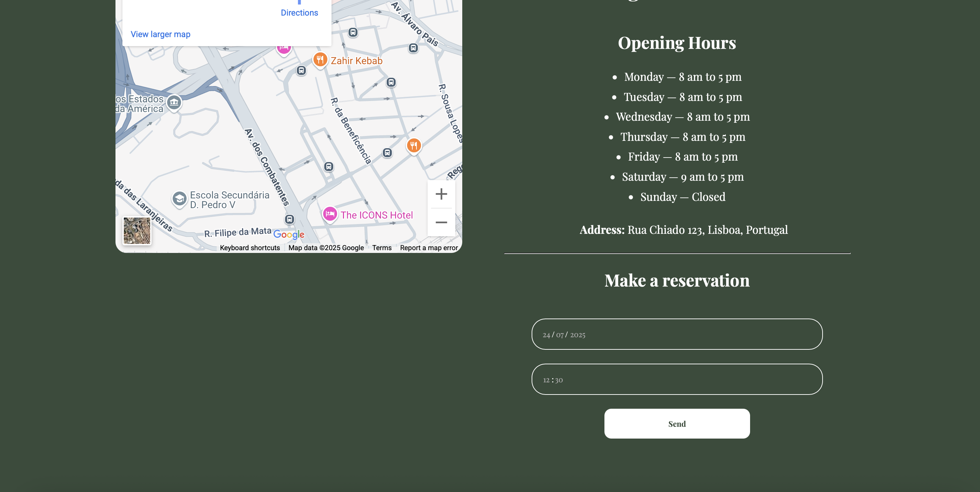Zoom in the map with plus button
The width and height of the screenshot is (980, 492).
pos(441,194)
